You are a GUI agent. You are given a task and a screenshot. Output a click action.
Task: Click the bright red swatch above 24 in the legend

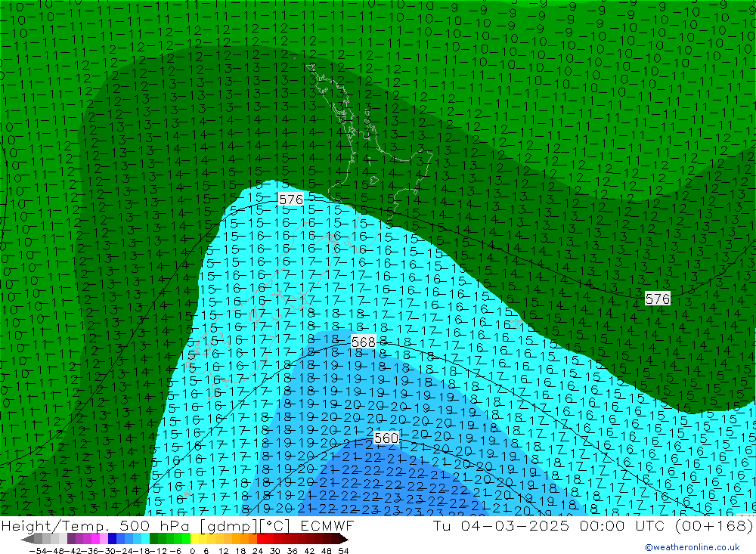(x=261, y=540)
